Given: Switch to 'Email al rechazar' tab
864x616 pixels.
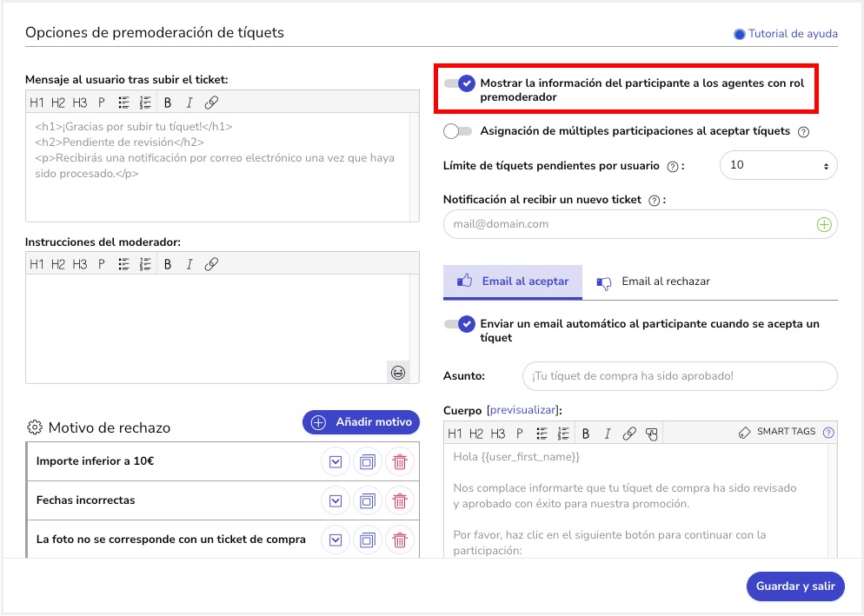Looking at the screenshot, I should pyautogui.click(x=654, y=282).
